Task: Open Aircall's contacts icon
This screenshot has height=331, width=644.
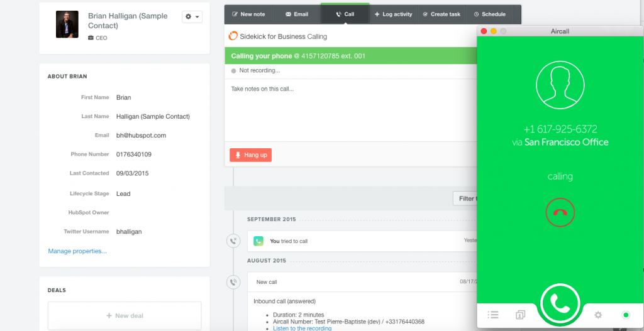Action: click(x=520, y=315)
